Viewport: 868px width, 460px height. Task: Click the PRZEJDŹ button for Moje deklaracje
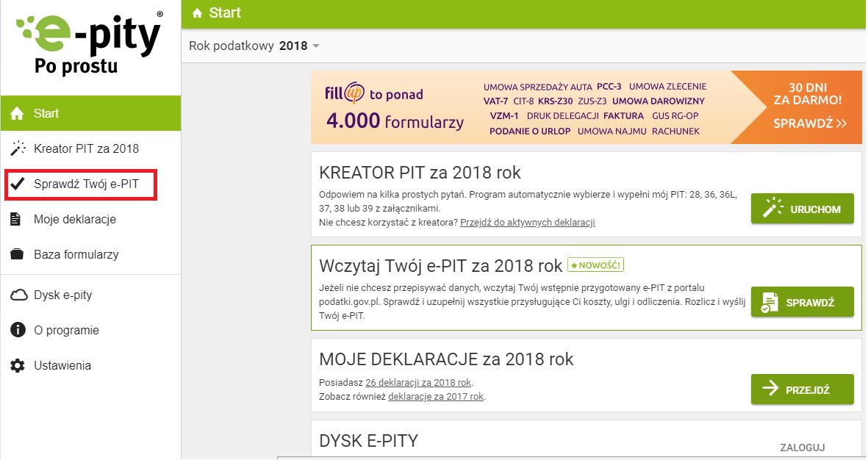[x=802, y=389]
